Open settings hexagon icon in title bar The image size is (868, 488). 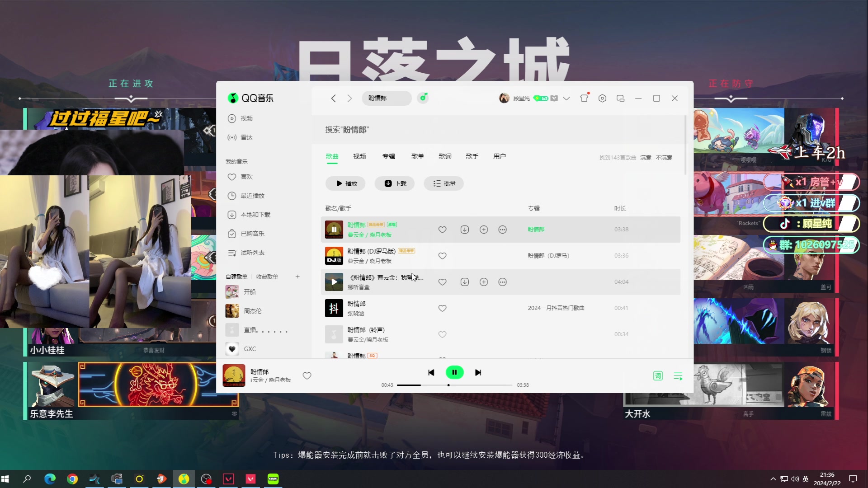point(602,98)
